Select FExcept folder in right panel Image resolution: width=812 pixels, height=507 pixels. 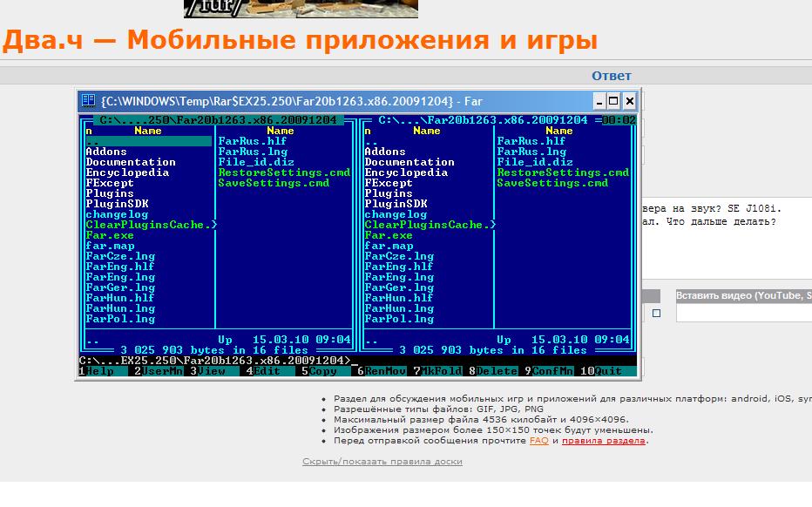(389, 183)
